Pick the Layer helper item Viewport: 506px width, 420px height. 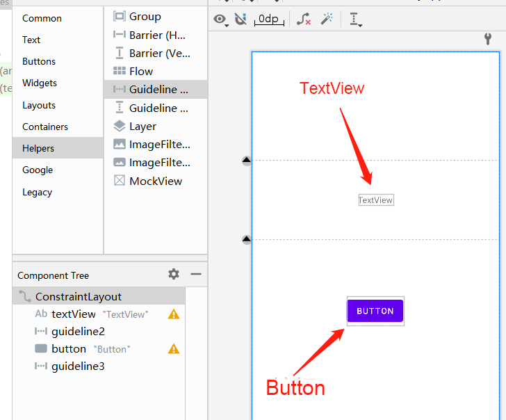point(156,127)
